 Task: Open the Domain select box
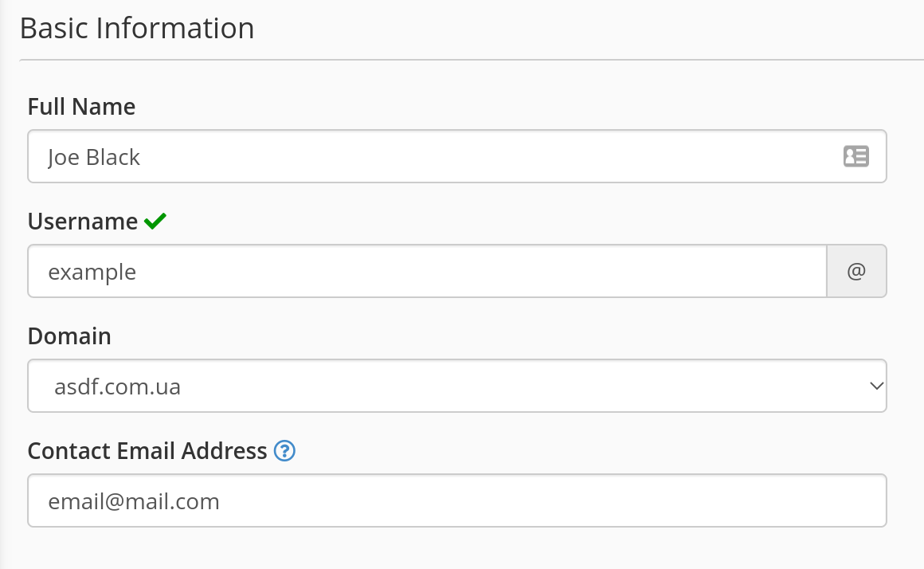click(456, 387)
